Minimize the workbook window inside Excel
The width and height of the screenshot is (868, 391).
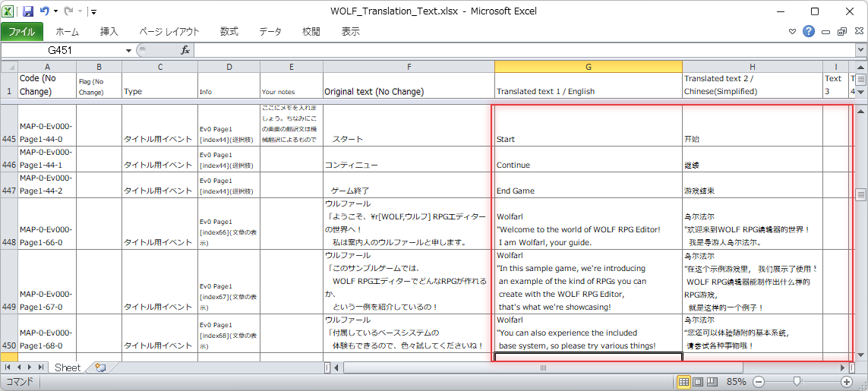click(826, 32)
